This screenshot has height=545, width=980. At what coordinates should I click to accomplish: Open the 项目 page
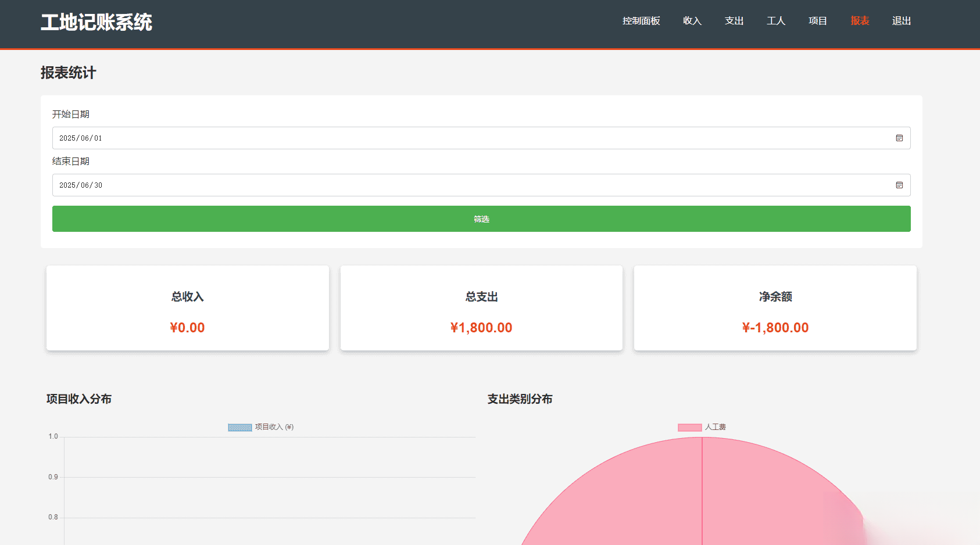click(817, 20)
